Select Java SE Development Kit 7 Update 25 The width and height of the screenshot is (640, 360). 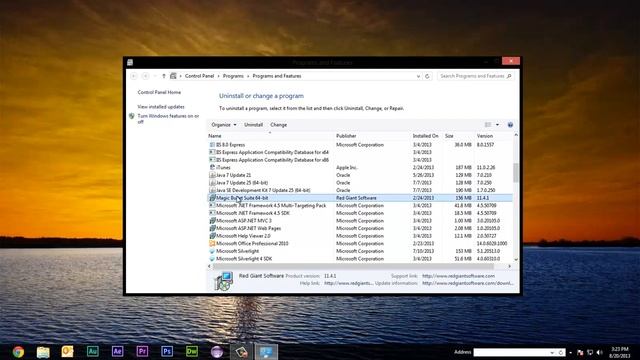(x=359, y=190)
